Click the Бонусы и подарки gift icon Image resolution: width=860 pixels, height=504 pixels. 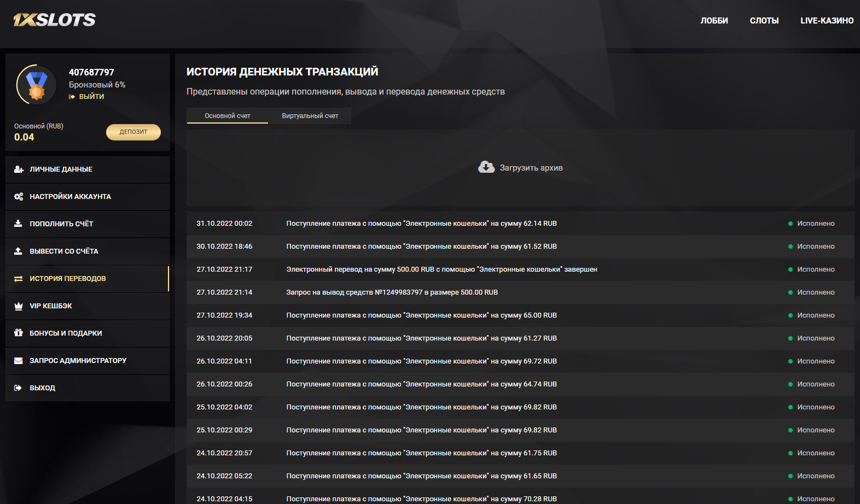tap(18, 333)
